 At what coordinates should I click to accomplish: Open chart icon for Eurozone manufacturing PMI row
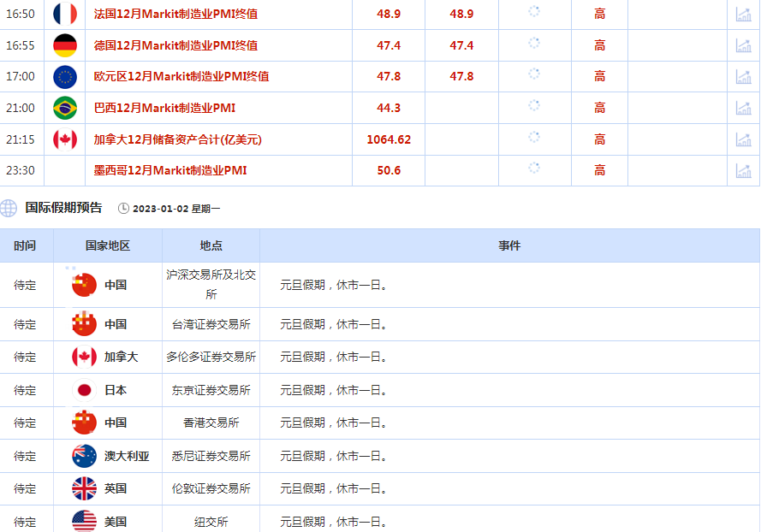[x=743, y=77]
